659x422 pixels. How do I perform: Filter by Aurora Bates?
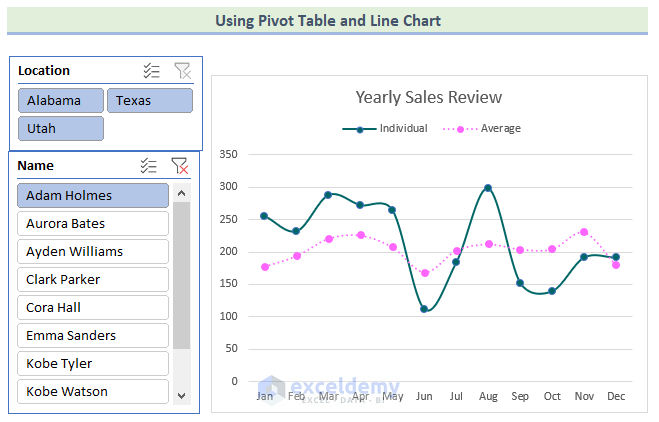92,224
